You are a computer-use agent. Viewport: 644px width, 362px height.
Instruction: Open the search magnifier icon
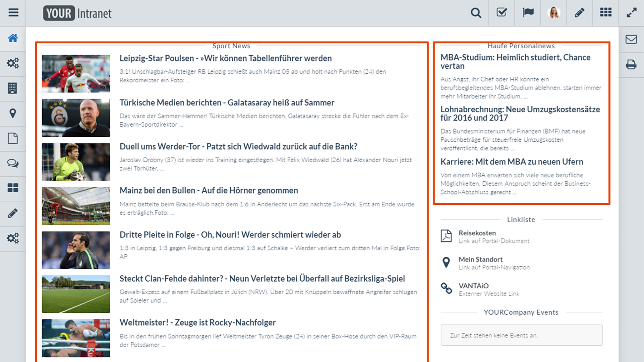[476, 13]
